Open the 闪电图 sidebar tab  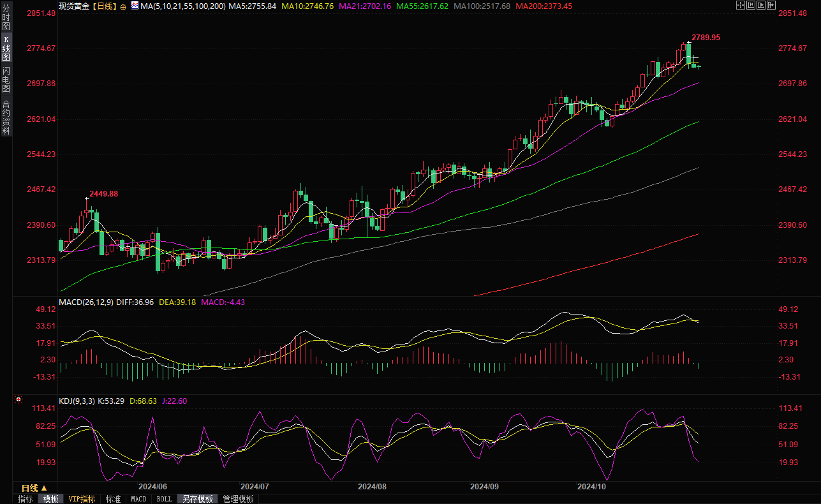[6, 79]
